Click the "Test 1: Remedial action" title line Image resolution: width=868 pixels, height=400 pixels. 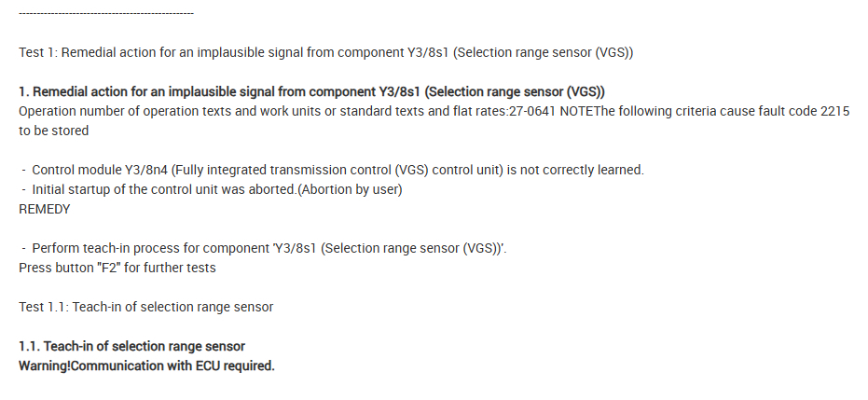(x=325, y=51)
